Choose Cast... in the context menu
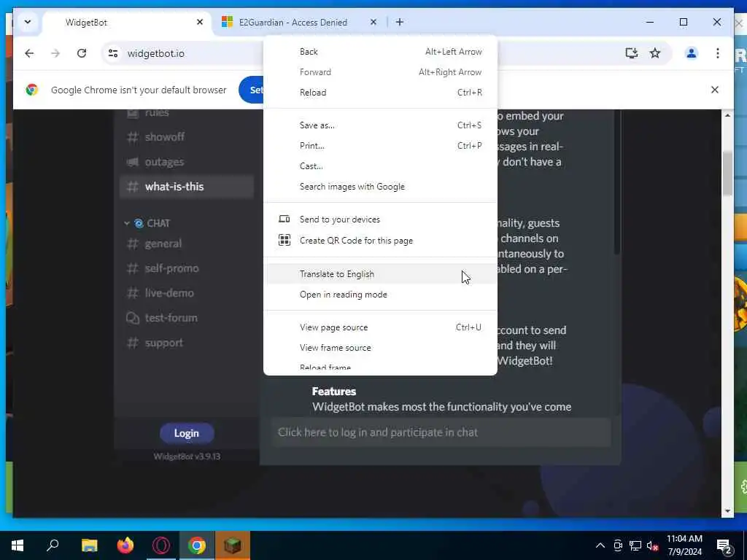 tap(380, 167)
